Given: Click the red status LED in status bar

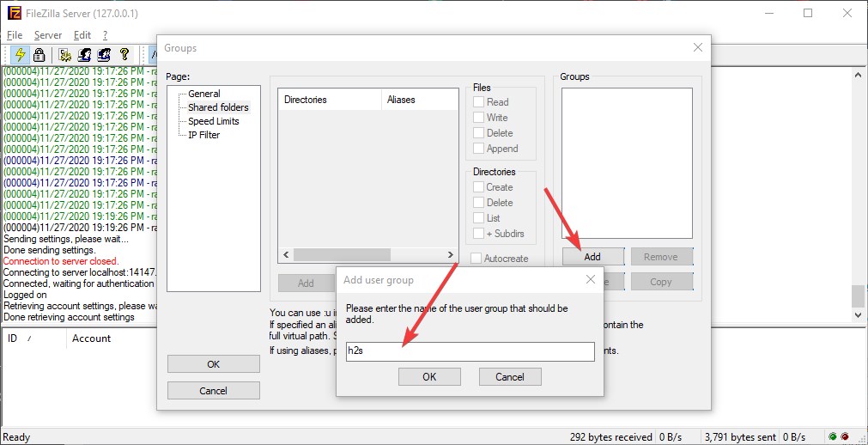Looking at the screenshot, I should click(845, 436).
